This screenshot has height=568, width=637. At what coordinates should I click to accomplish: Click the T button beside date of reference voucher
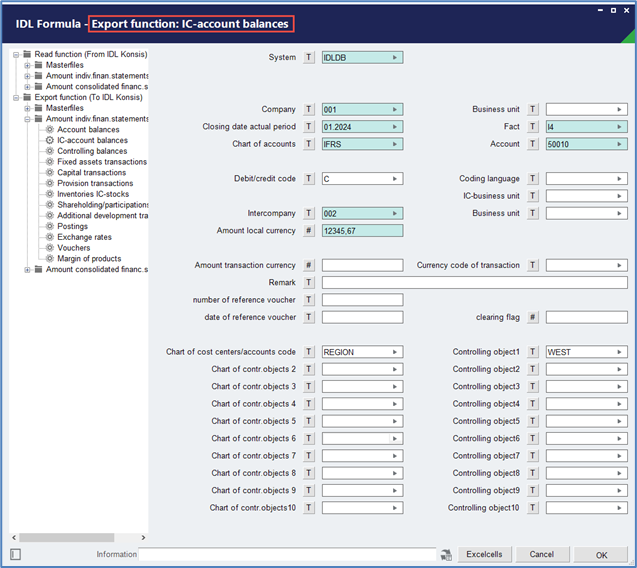pyautogui.click(x=309, y=317)
